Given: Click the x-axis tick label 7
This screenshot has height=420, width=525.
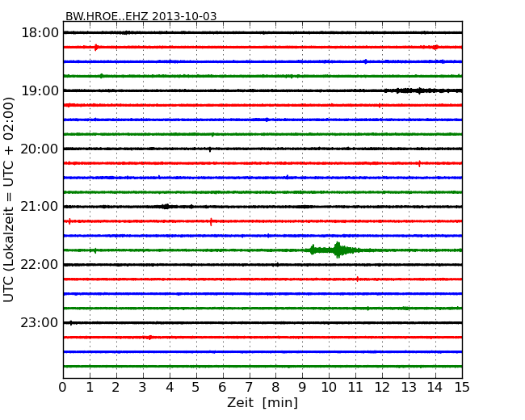Looking at the screenshot, I should pyautogui.click(x=249, y=388).
